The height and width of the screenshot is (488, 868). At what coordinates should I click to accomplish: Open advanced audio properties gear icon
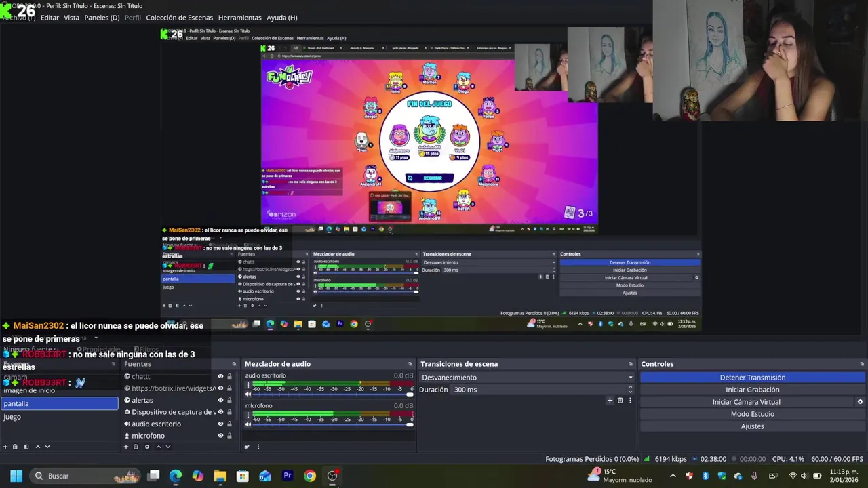coord(247,447)
